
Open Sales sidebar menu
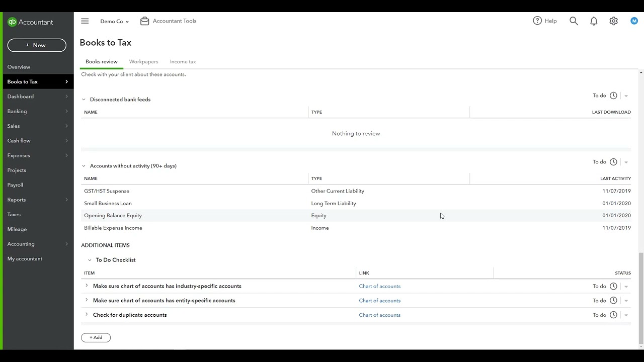[x=38, y=126]
